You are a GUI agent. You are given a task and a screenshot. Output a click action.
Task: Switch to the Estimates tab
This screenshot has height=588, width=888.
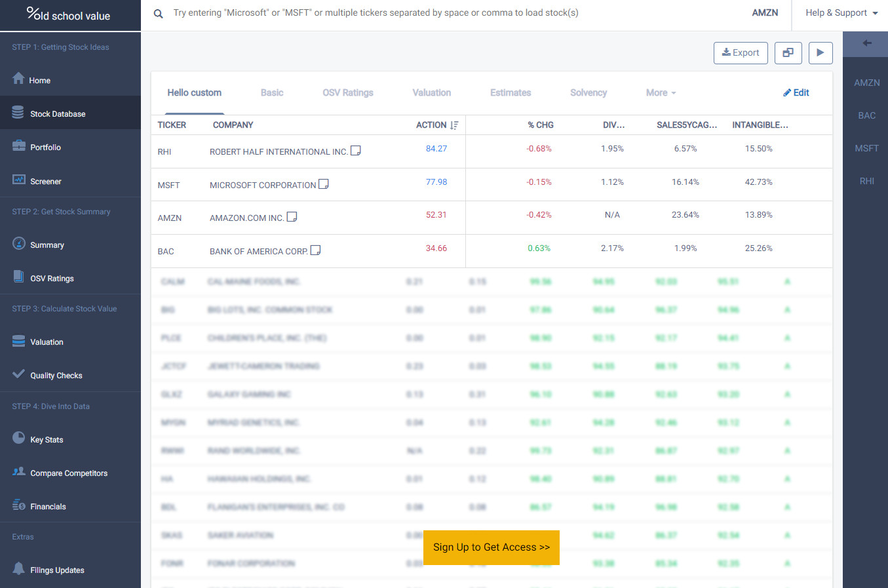(511, 93)
